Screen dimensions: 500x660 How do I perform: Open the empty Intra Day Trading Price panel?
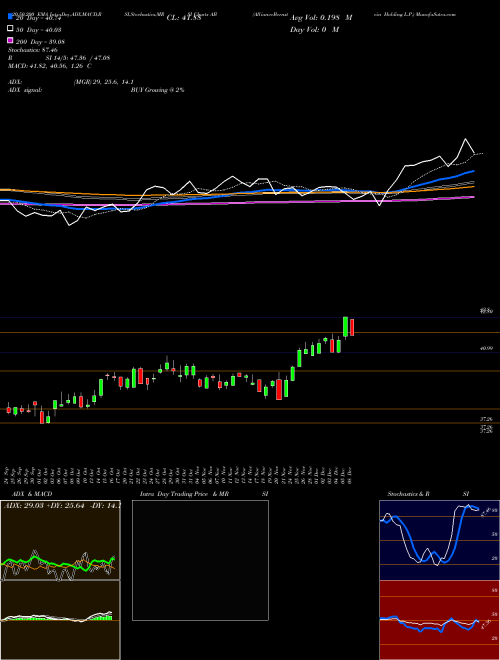tap(200, 560)
